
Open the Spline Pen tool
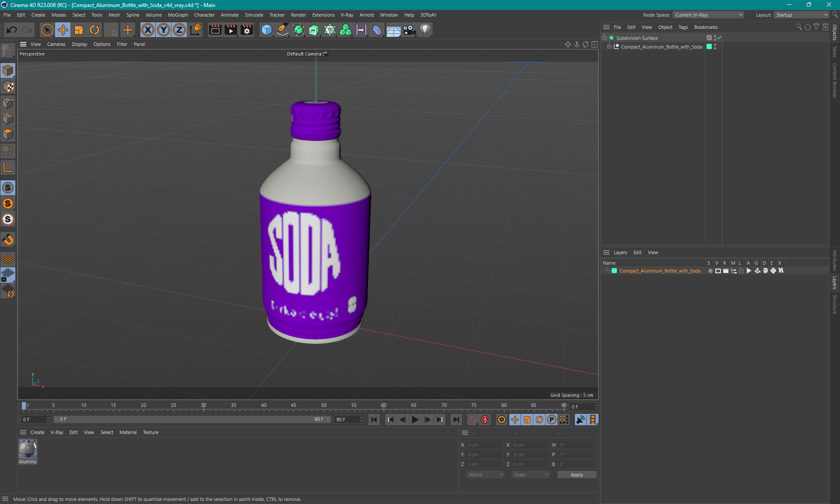[283, 30]
